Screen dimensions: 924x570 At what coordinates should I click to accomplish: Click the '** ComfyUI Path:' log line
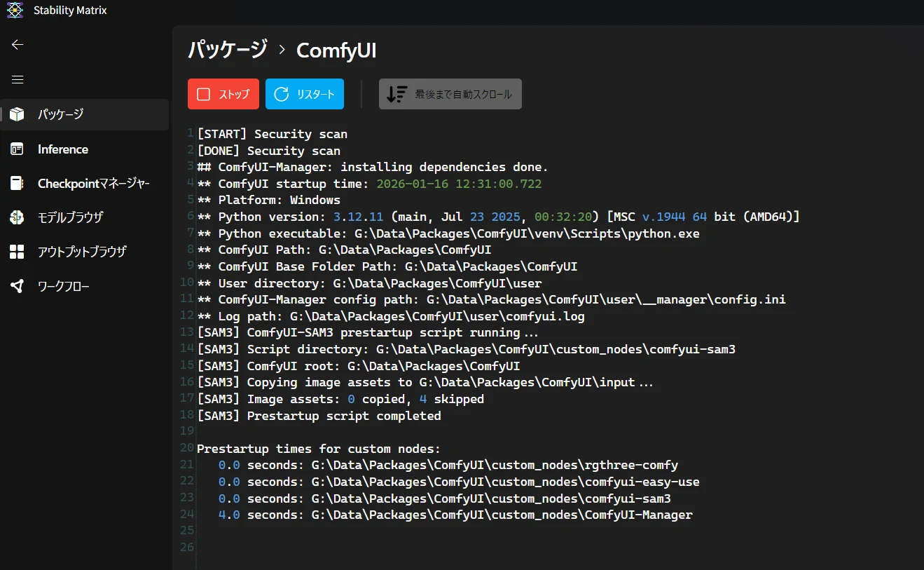click(x=344, y=250)
